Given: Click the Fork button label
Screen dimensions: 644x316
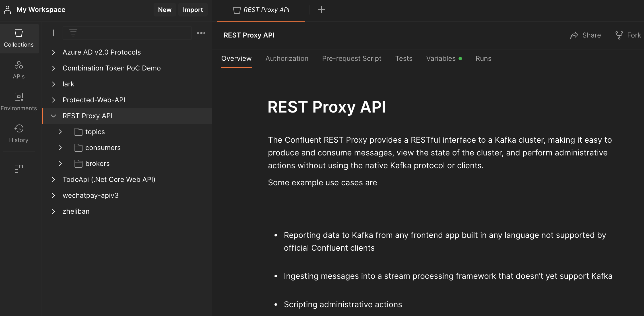Looking at the screenshot, I should 634,35.
